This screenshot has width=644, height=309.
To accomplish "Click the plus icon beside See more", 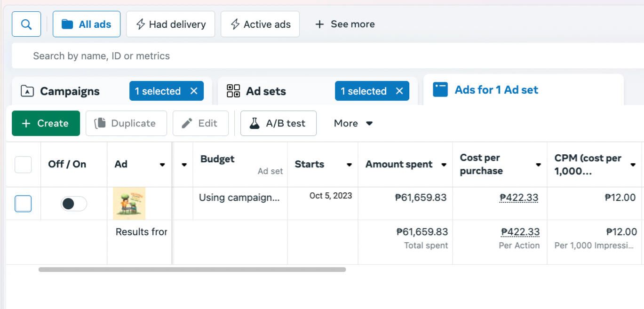I will [319, 24].
